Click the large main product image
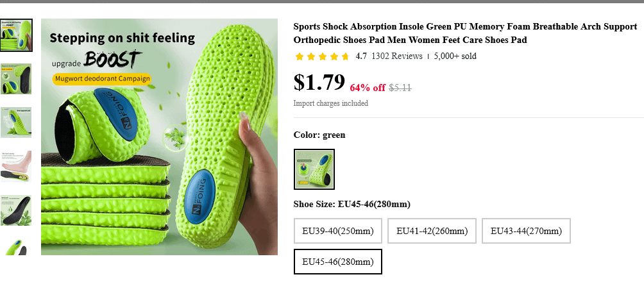 [x=159, y=137]
